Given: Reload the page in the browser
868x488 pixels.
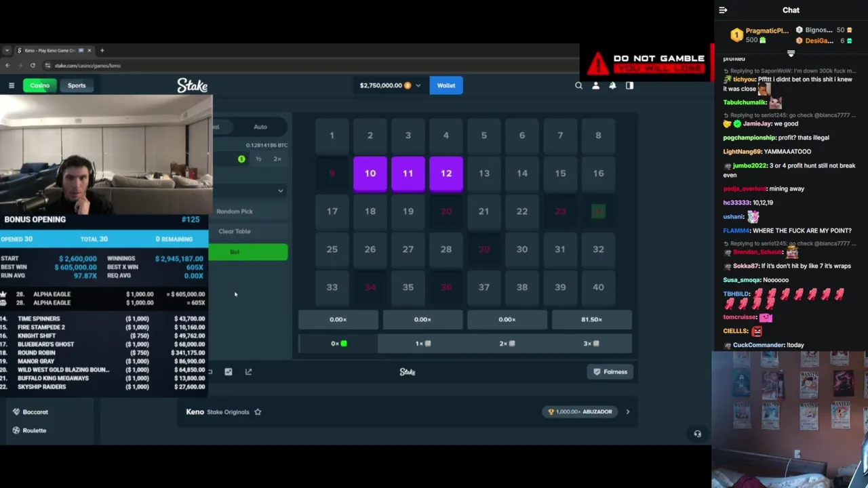Looking at the screenshot, I should [x=33, y=66].
